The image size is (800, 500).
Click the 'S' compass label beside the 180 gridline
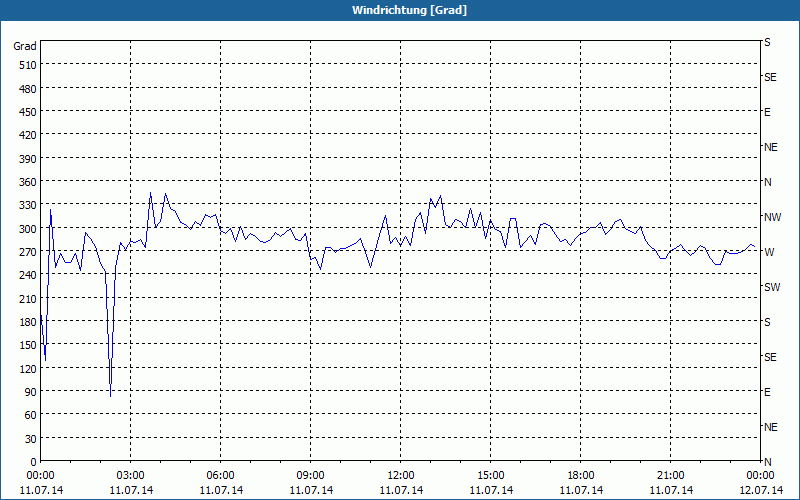(x=767, y=322)
